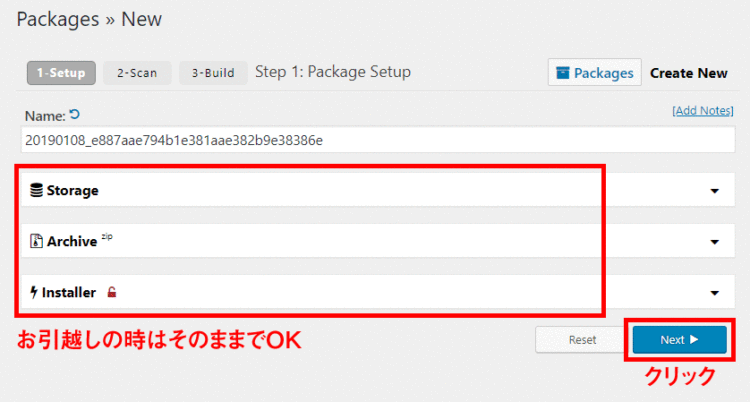Click the red Installer lock icon
The image size is (750, 402).
coord(112,293)
